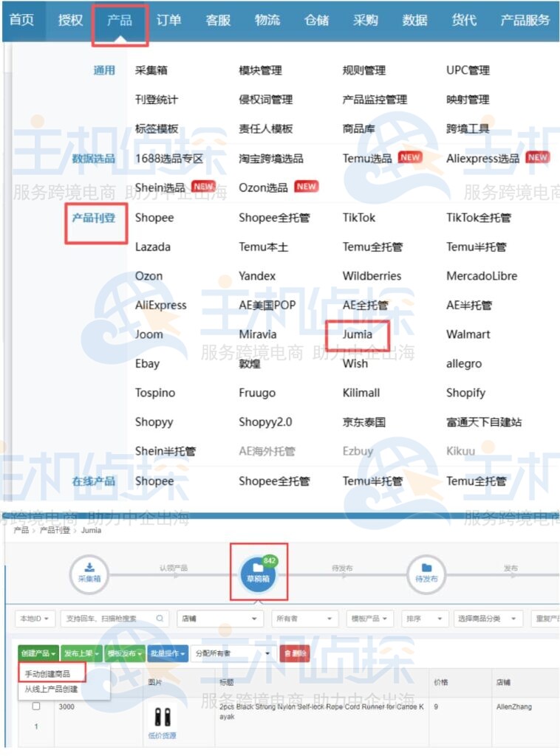Screen dimensions: 560x756
Task: Select MercadoLibre listing platform
Action: click(482, 276)
